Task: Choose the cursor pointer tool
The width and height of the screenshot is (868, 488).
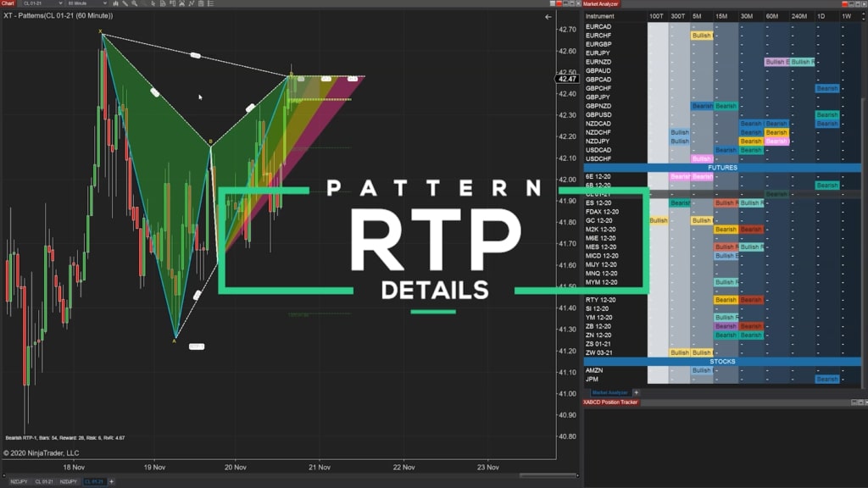Action: 153,3
